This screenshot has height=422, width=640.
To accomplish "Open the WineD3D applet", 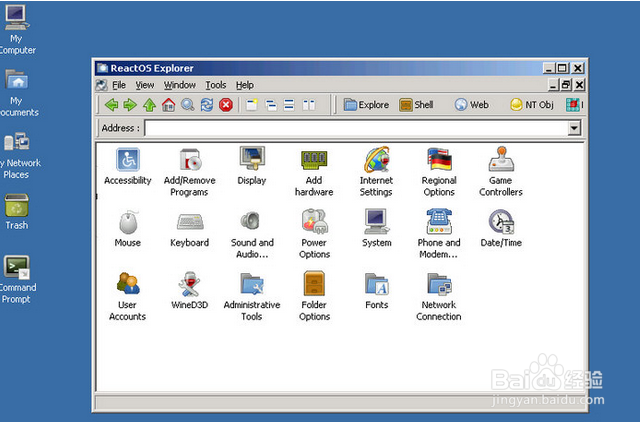I will tap(189, 291).
